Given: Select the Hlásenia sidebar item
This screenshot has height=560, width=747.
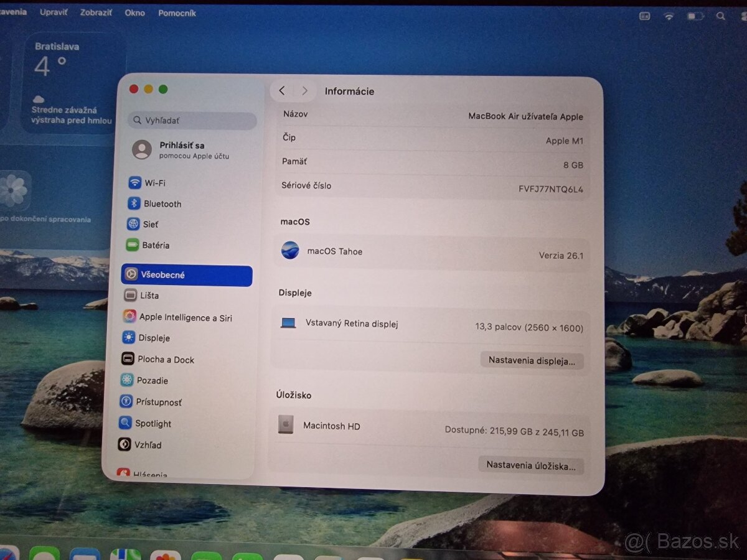Looking at the screenshot, I should point(151,474).
